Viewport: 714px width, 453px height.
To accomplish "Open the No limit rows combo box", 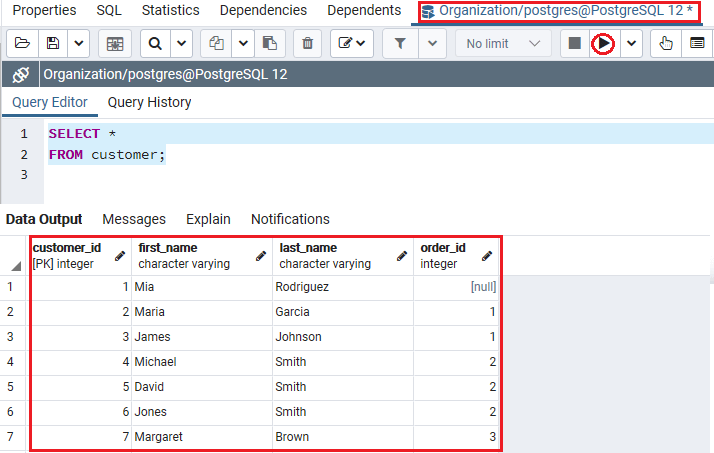I will pos(503,44).
